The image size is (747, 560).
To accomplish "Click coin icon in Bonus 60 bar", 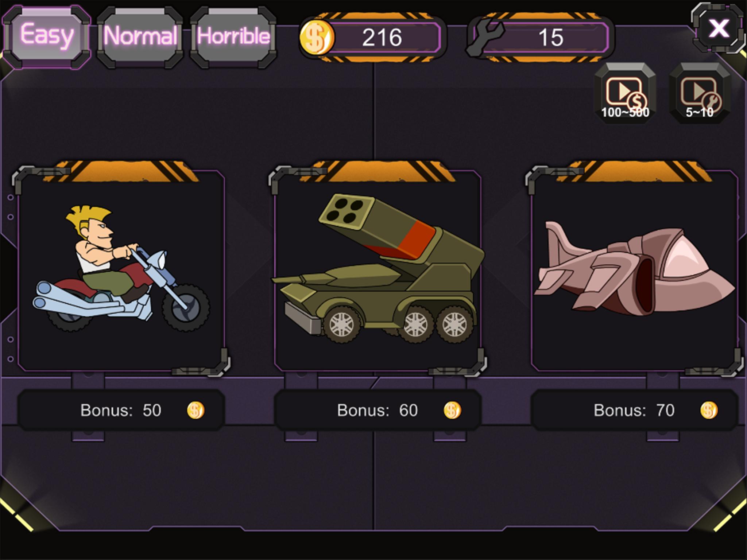I will 452,411.
